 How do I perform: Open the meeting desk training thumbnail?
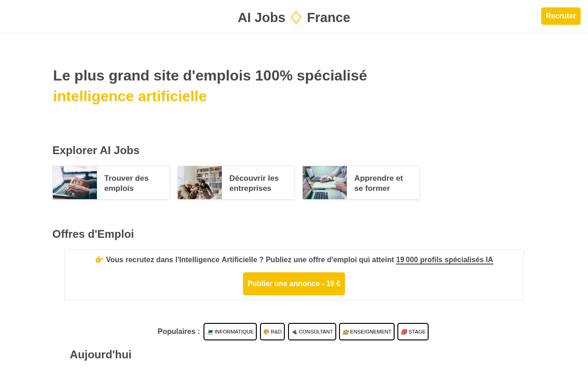[x=325, y=183]
